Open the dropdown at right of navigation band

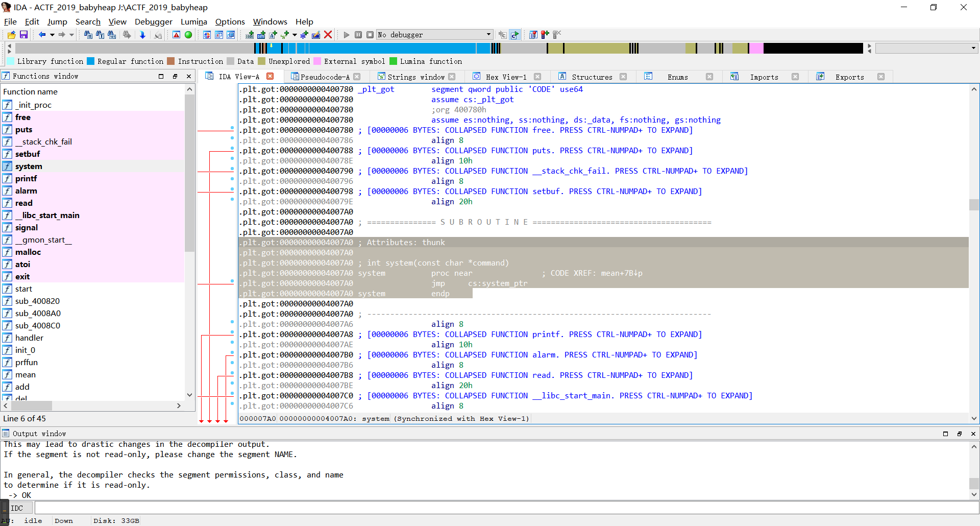tap(973, 48)
